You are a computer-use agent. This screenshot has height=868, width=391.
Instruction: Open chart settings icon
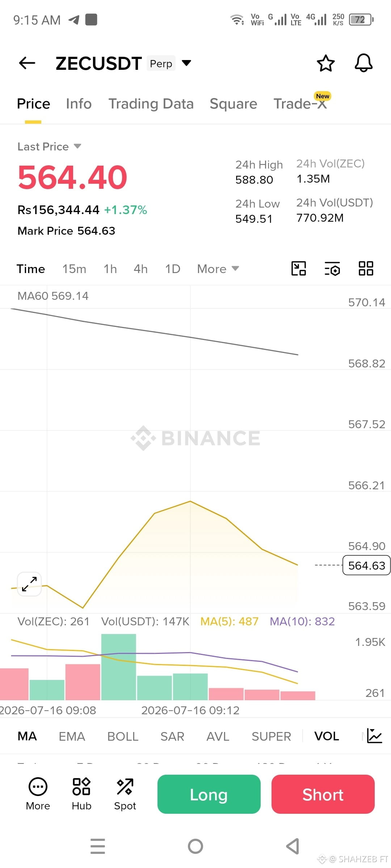[x=332, y=269]
